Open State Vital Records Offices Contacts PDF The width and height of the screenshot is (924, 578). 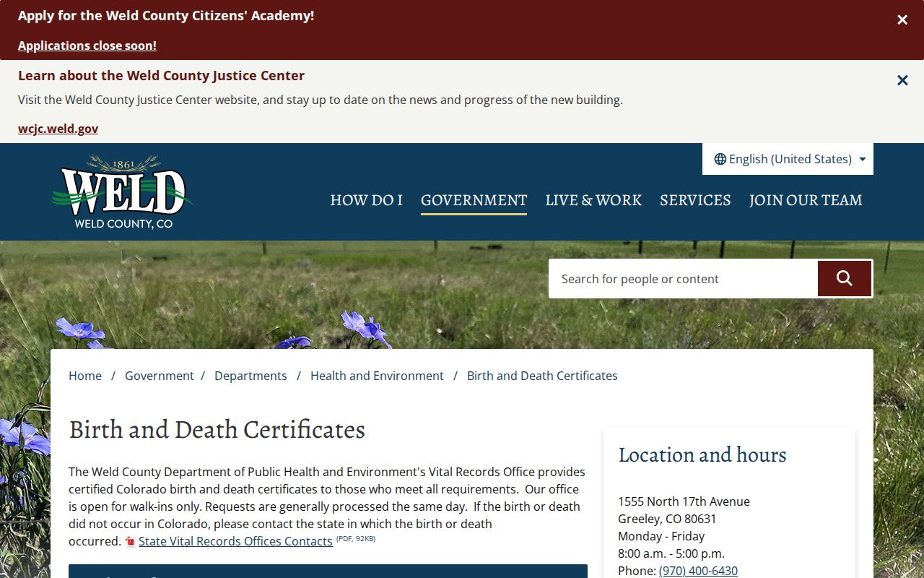(x=235, y=541)
